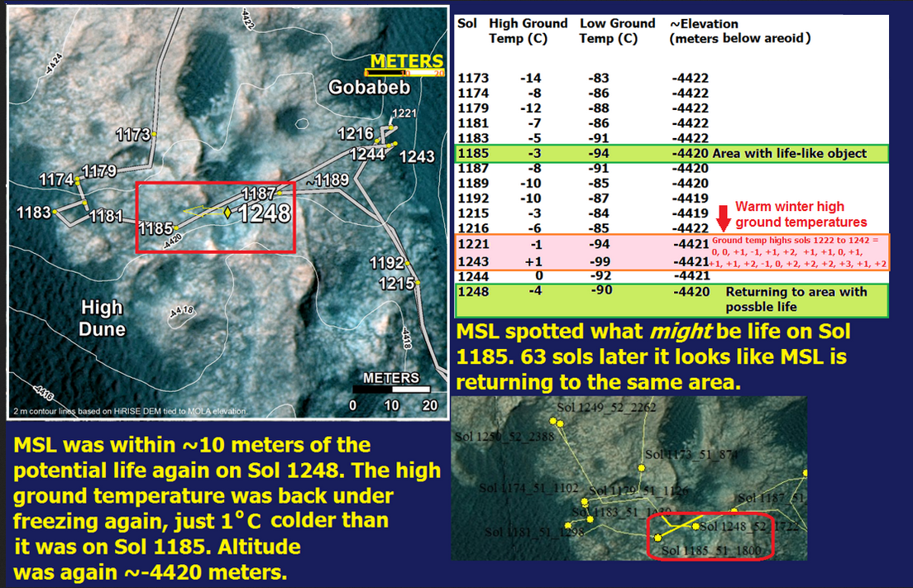
Task: Click high temp '-8' in the Sol 1187 row
Action: (x=533, y=168)
